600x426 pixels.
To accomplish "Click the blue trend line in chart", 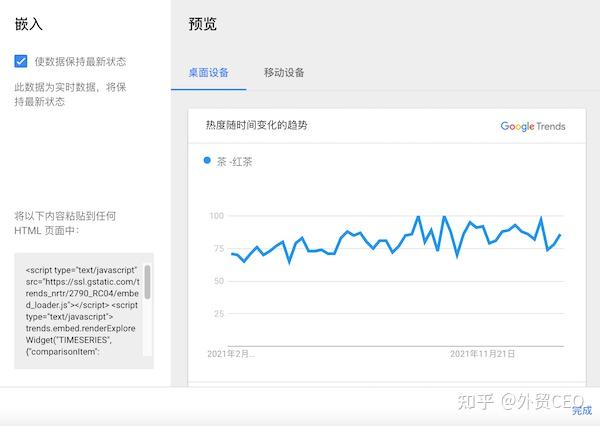I will click(x=396, y=239).
